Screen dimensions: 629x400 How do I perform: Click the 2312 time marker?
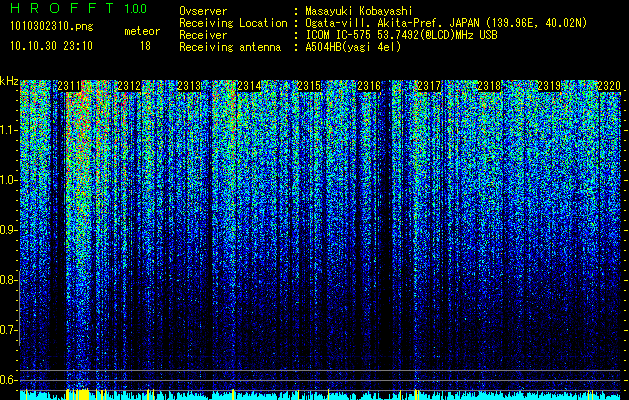pos(129,86)
